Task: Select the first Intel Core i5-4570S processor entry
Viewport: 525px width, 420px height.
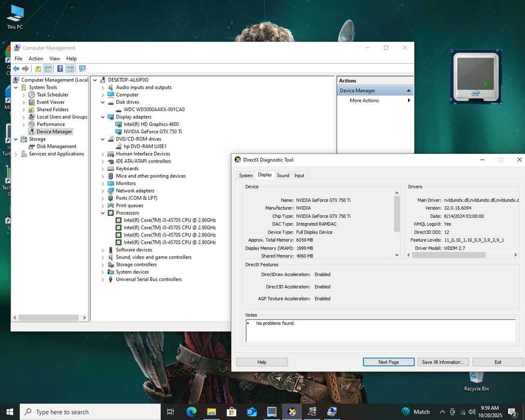Action: pyautogui.click(x=169, y=220)
